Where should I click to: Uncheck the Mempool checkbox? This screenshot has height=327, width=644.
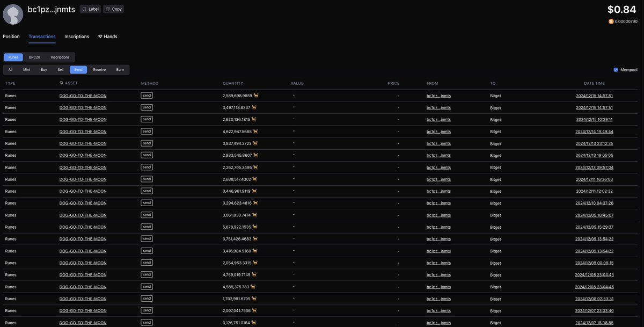(x=615, y=69)
